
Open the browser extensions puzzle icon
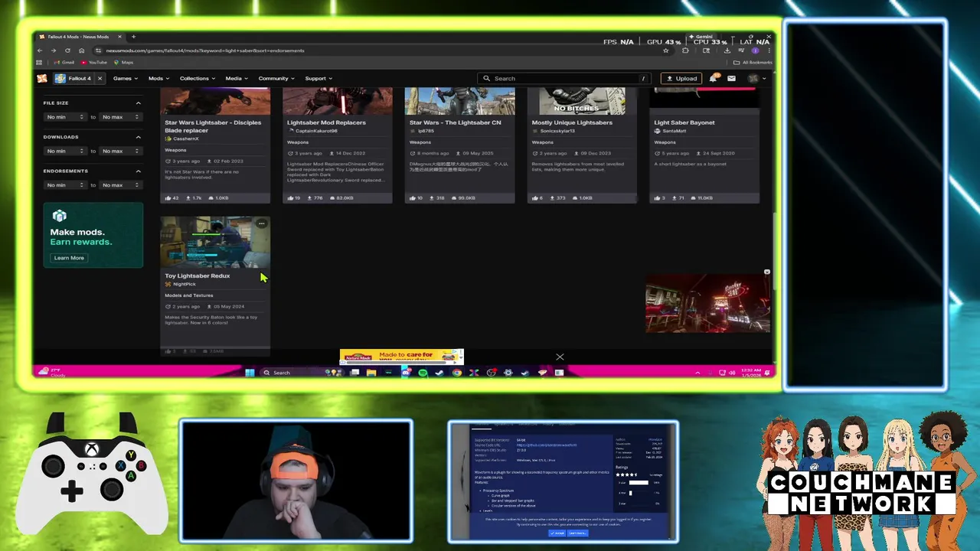685,51
